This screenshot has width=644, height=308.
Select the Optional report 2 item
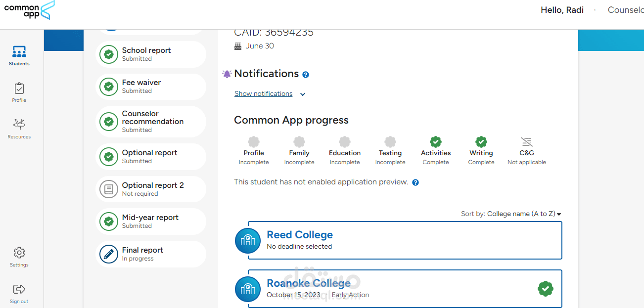coord(151,189)
